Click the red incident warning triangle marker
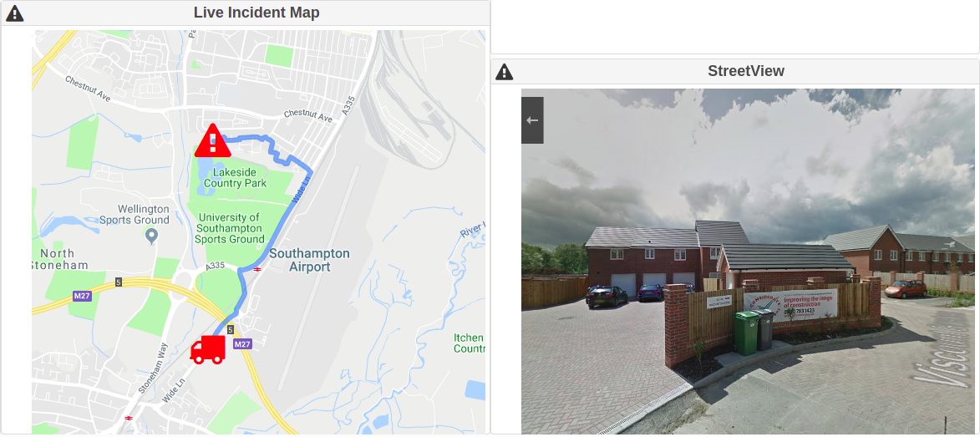Image resolution: width=980 pixels, height=437 pixels. (x=213, y=140)
